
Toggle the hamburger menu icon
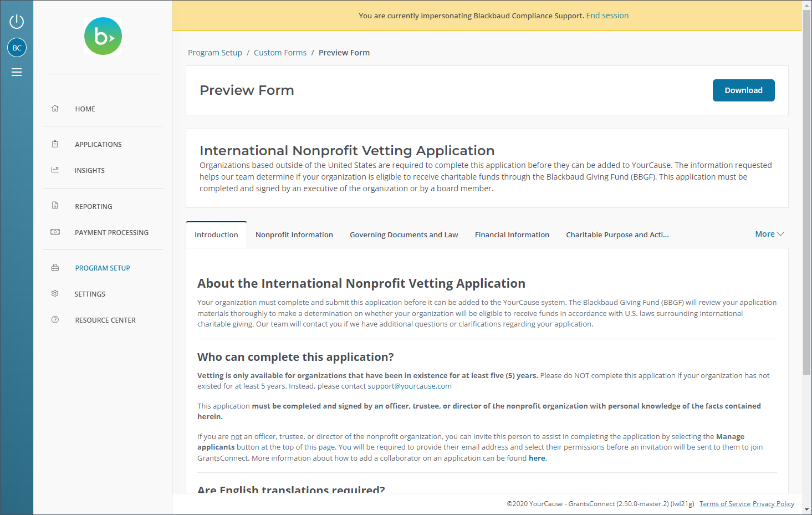click(17, 72)
